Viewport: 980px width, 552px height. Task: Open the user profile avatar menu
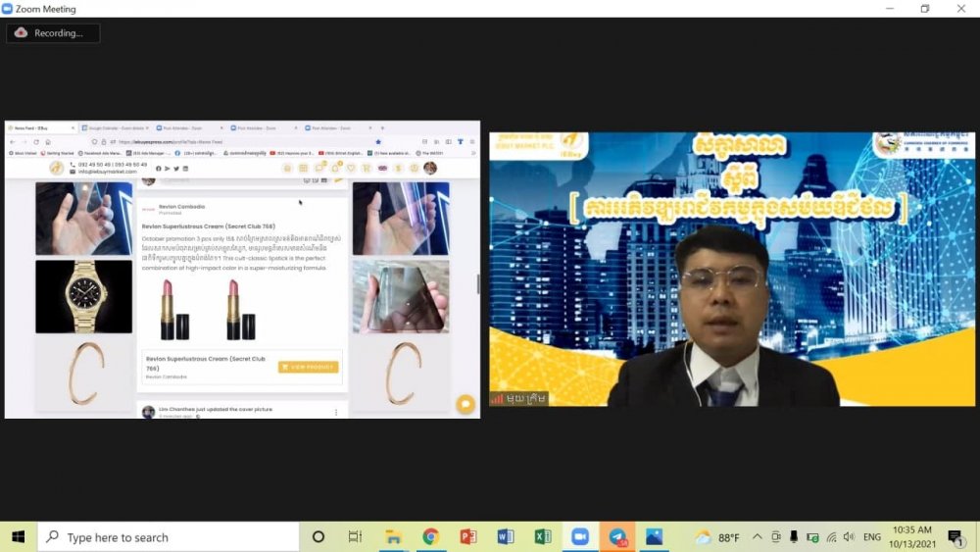(x=429, y=169)
